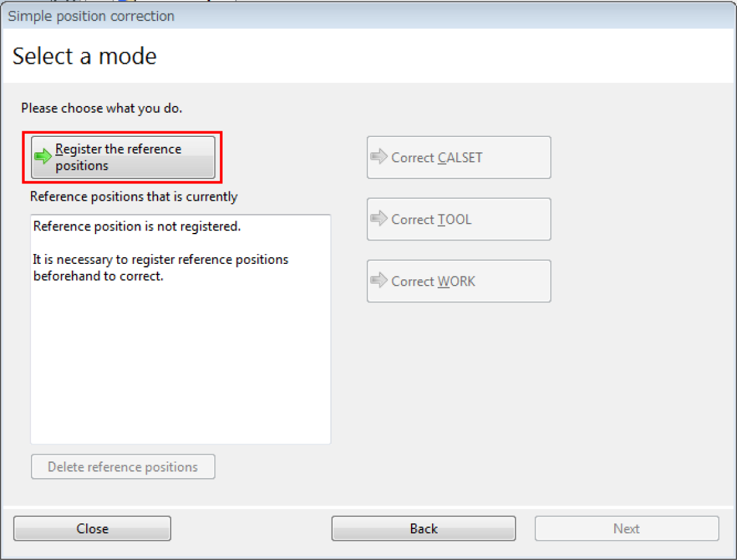
Task: Click the gray arrow icon beside Correct CALSET
Action: [379, 157]
